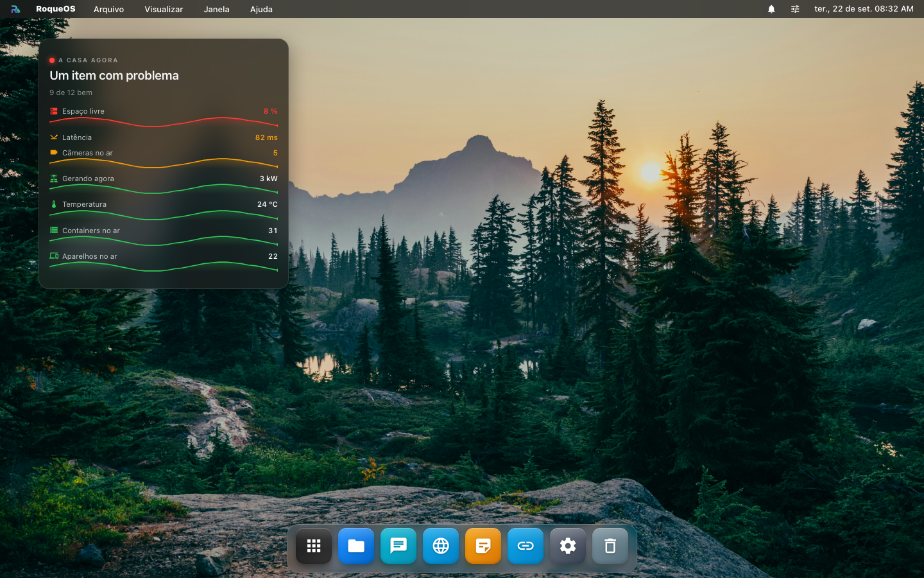The image size is (924, 578).
Task: Click the 'A CASA AGORA' widget label
Action: pos(88,60)
